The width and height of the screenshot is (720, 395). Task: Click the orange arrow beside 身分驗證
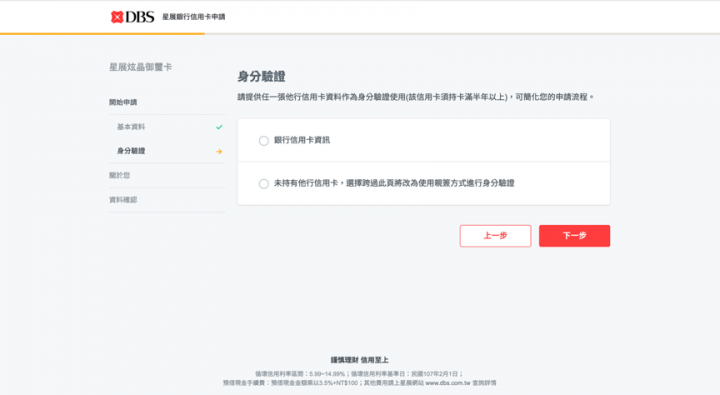[219, 151]
